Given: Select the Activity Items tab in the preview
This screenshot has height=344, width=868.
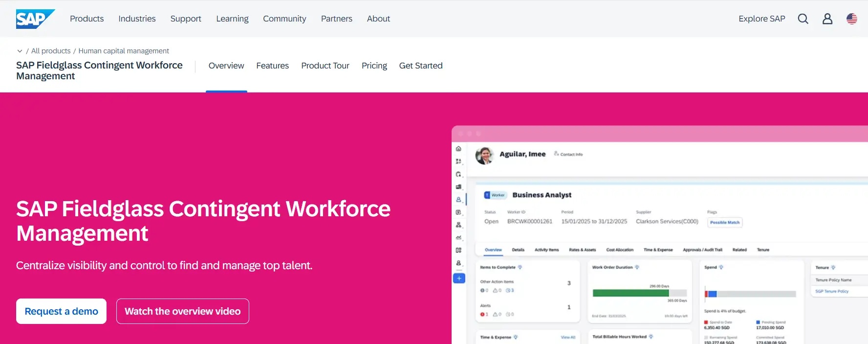Looking at the screenshot, I should 546,250.
